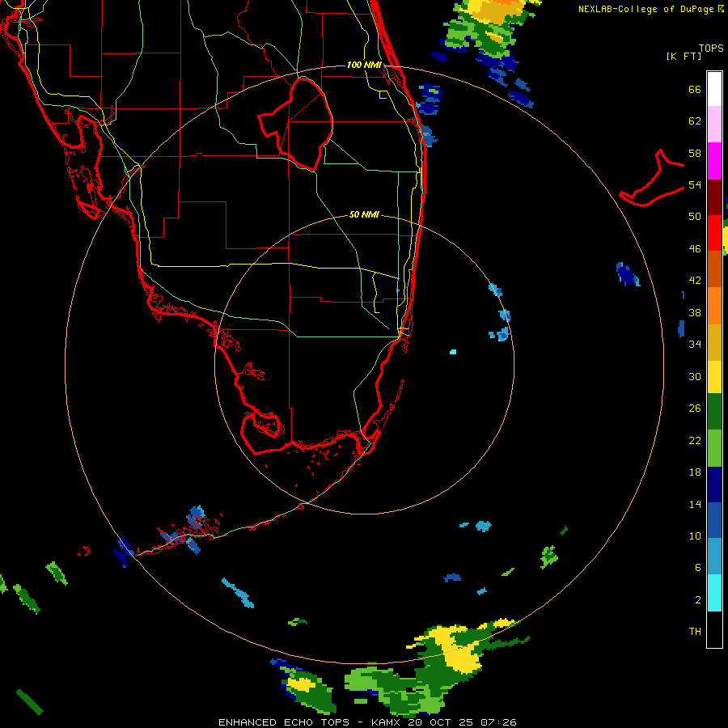Click the medium blue legend swatch
The image size is (728, 728).
pos(714,520)
